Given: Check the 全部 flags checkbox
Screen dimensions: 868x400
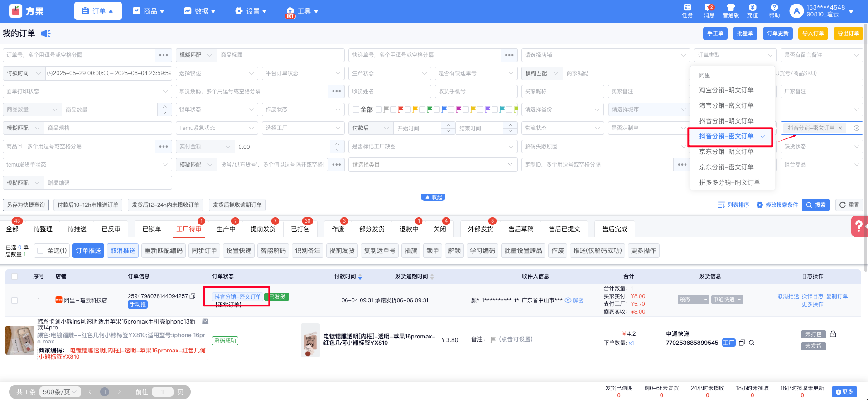Looking at the screenshot, I should click(356, 110).
